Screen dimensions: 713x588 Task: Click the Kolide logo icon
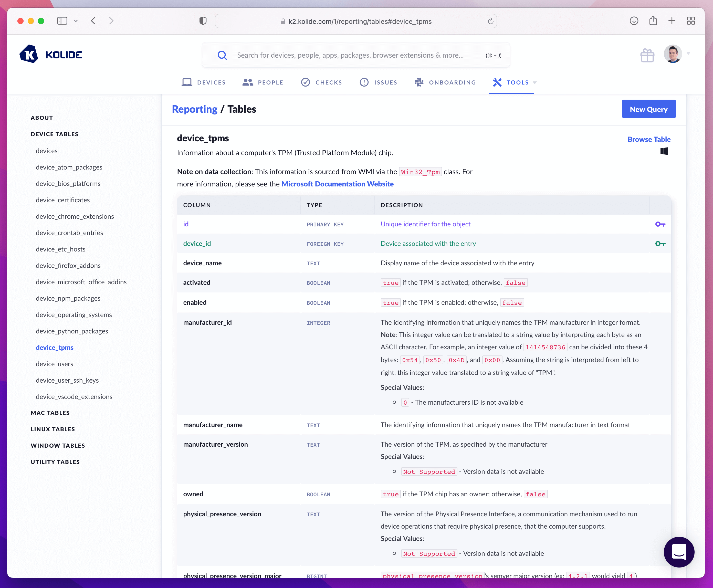coord(29,54)
